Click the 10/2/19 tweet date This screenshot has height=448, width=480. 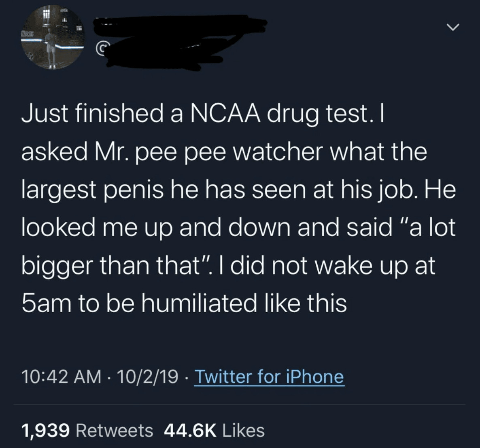tap(147, 377)
